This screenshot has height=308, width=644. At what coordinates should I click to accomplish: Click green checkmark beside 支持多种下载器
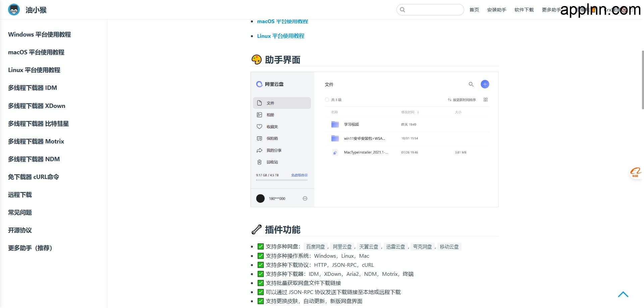(261, 274)
